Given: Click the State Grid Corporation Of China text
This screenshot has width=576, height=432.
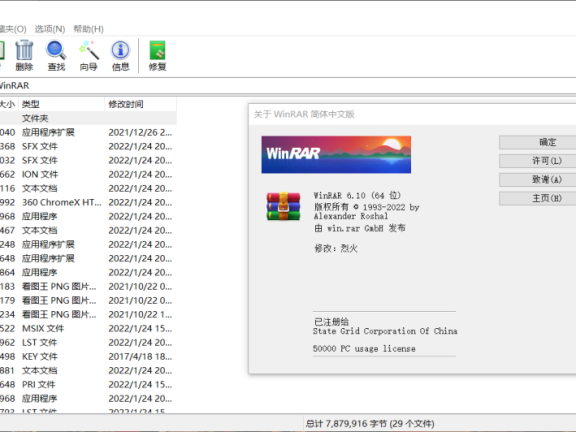Looking at the screenshot, I should [x=385, y=331].
